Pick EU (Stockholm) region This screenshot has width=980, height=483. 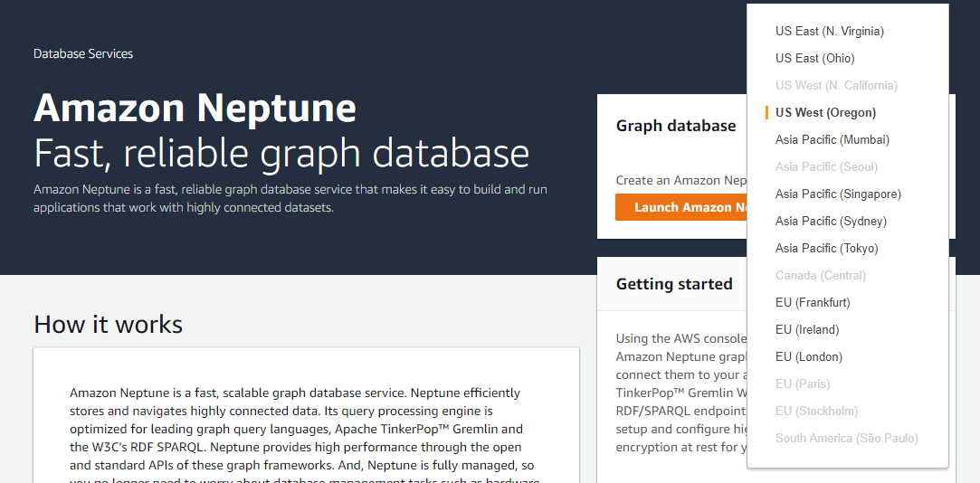pyautogui.click(x=817, y=412)
